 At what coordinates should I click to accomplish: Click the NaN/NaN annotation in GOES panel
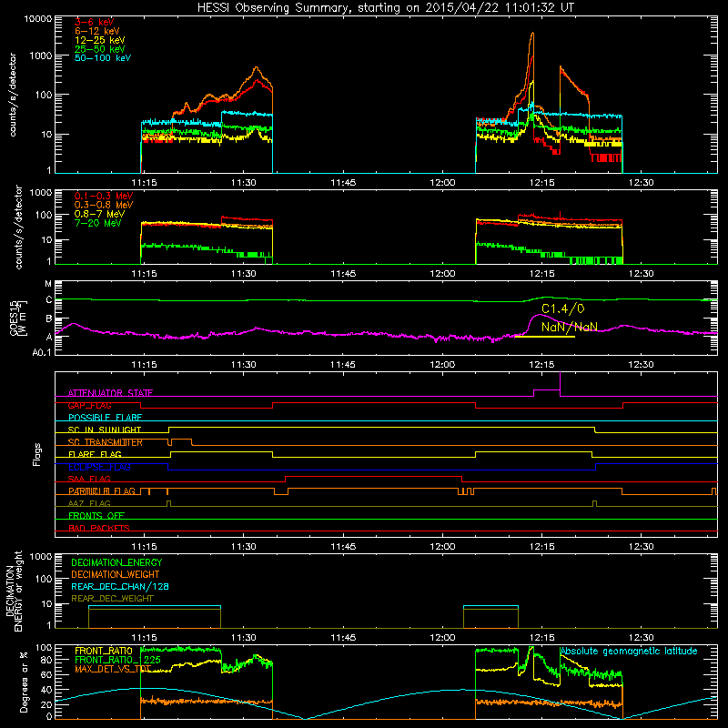570,327
